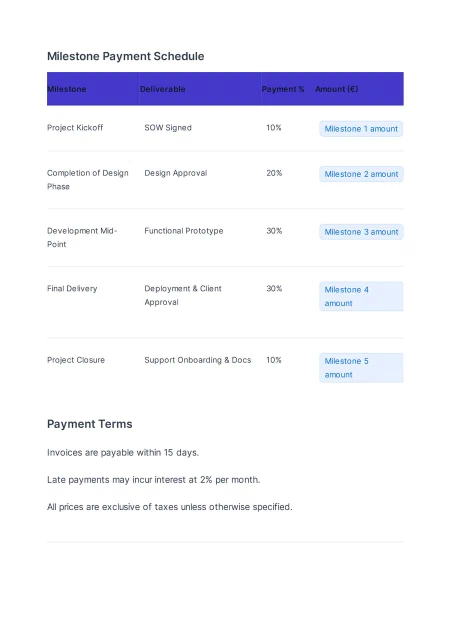Select the Final Delivery milestone cell
The height and width of the screenshot is (636, 450).
click(x=72, y=288)
